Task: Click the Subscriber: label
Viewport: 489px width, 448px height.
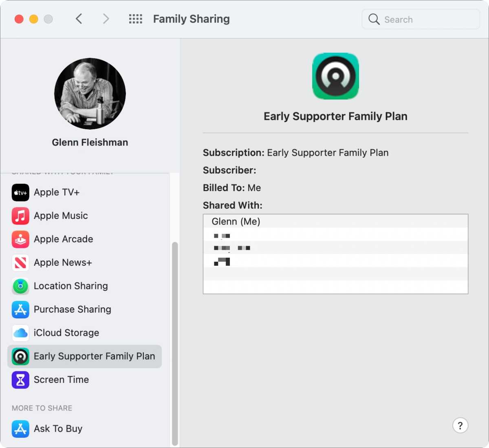Action: 229,170
